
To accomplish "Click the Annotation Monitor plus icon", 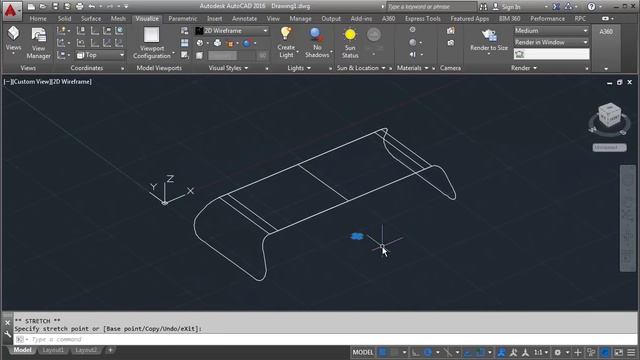I will tap(578, 352).
